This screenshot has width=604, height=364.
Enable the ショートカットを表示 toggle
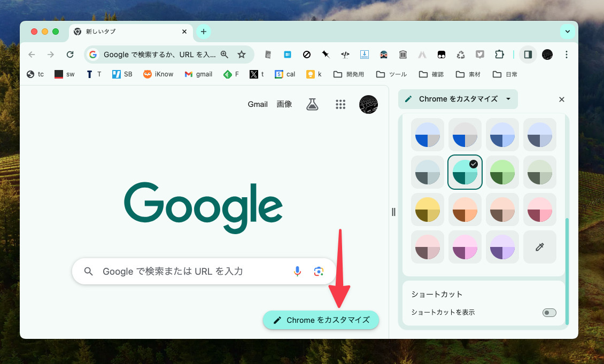tap(549, 312)
